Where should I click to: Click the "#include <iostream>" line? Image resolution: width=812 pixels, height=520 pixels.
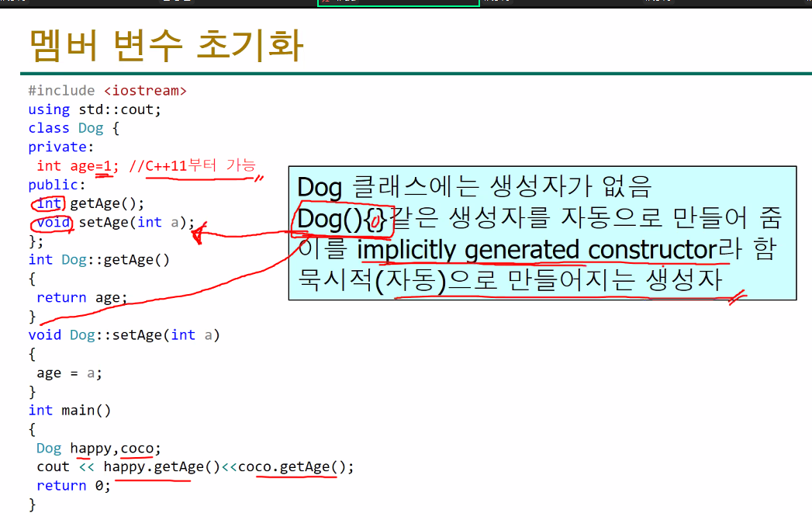pos(107,91)
